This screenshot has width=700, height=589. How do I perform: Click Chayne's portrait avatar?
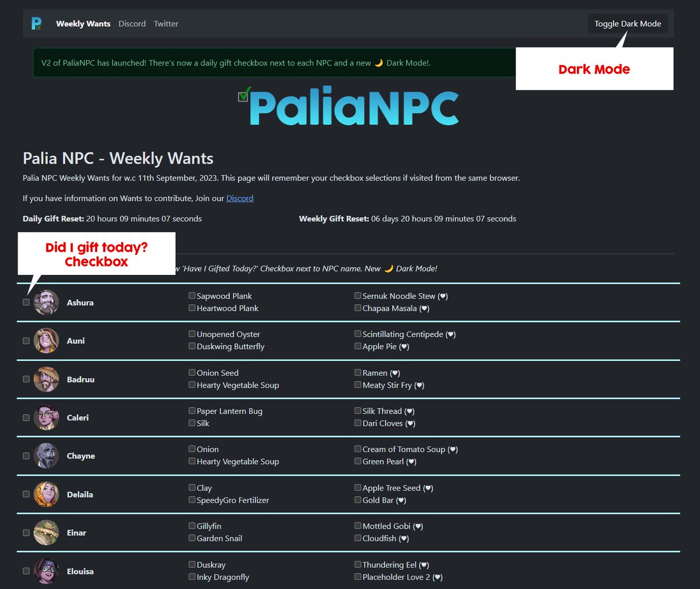[x=46, y=456]
